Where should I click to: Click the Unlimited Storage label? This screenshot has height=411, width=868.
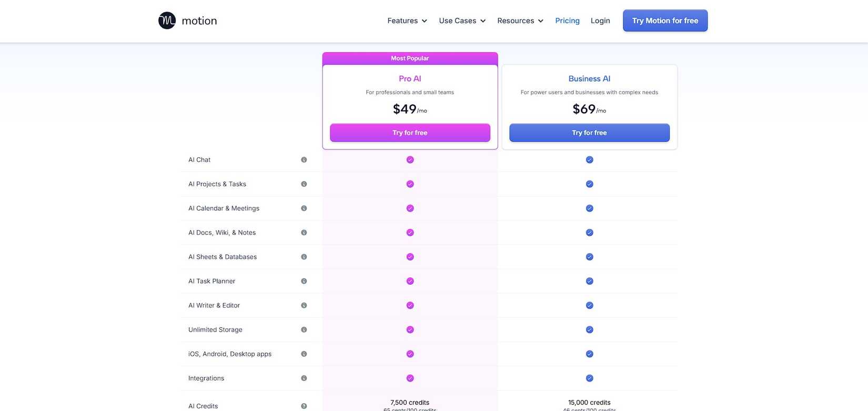click(216, 329)
